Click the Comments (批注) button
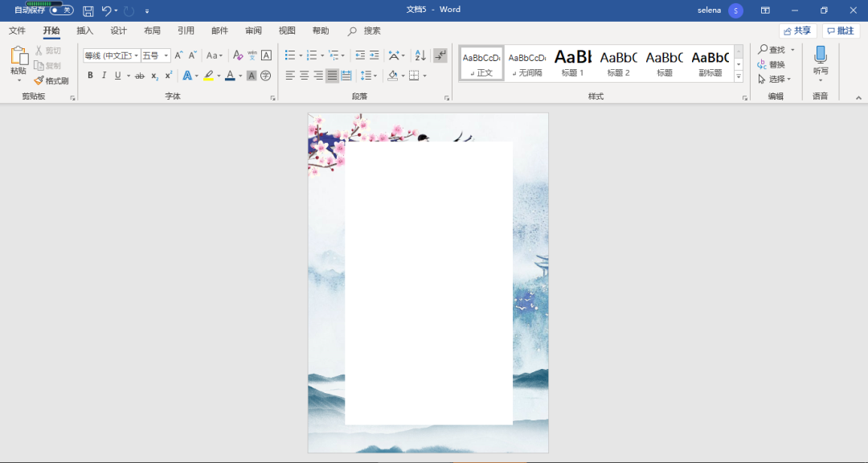The width and height of the screenshot is (868, 463). point(841,31)
